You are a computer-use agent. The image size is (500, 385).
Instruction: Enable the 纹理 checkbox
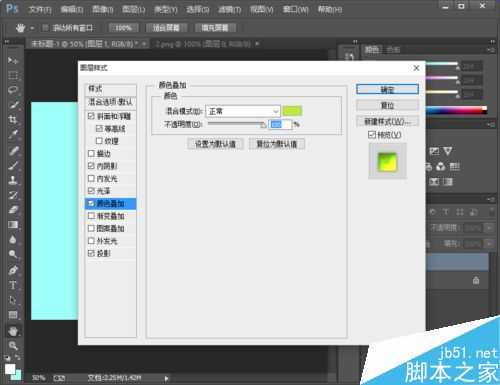click(x=99, y=141)
